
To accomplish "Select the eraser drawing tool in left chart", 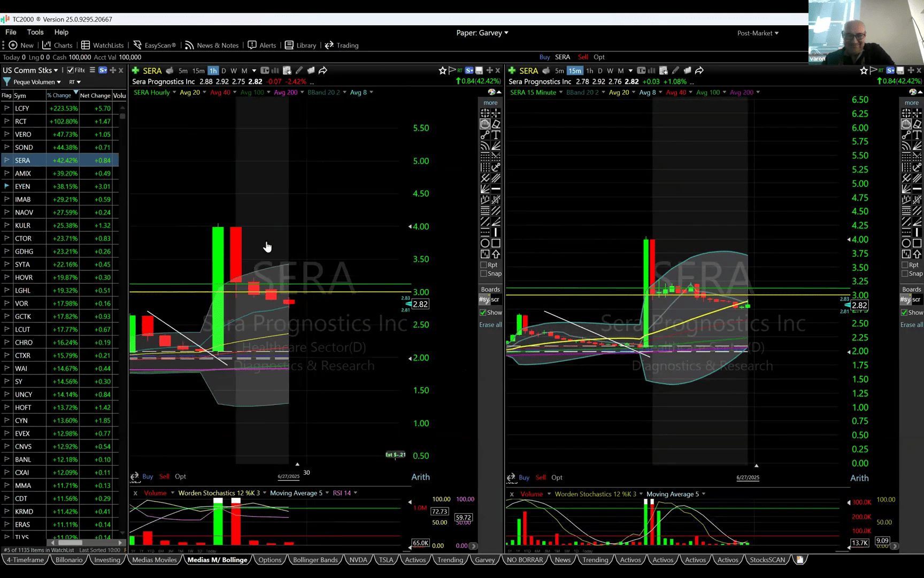I will [496, 124].
